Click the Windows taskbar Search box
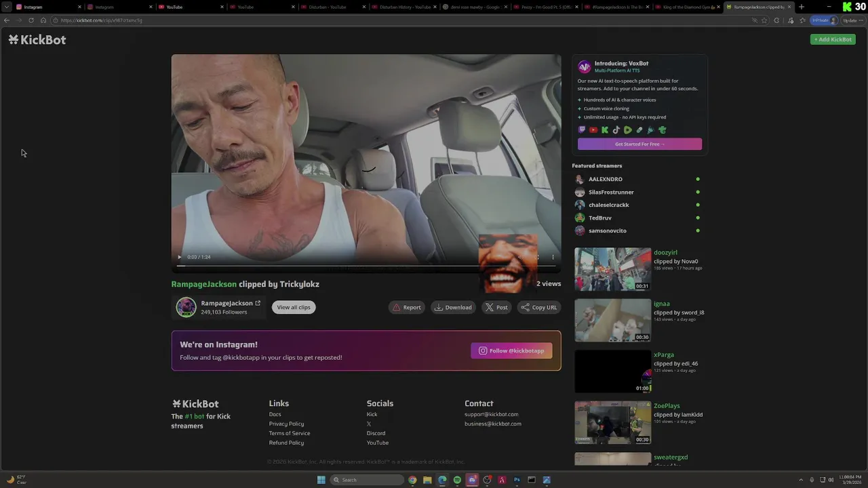Viewport: 868px width, 488px height. [x=366, y=480]
